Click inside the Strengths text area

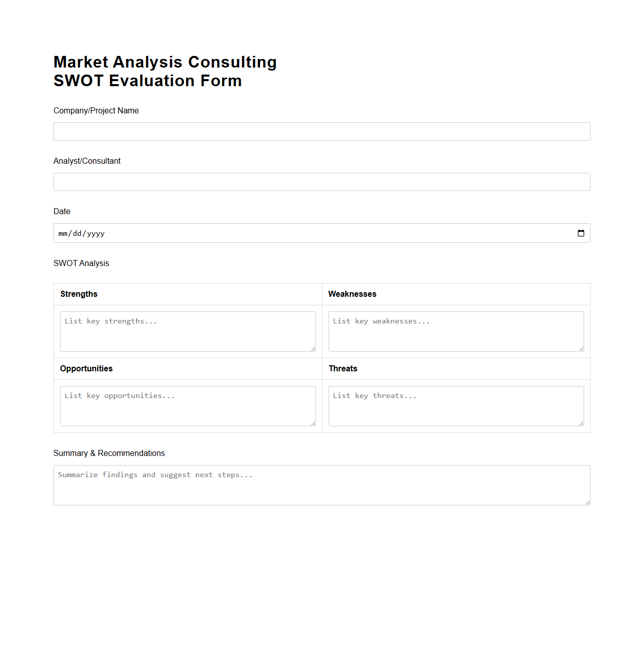187,331
